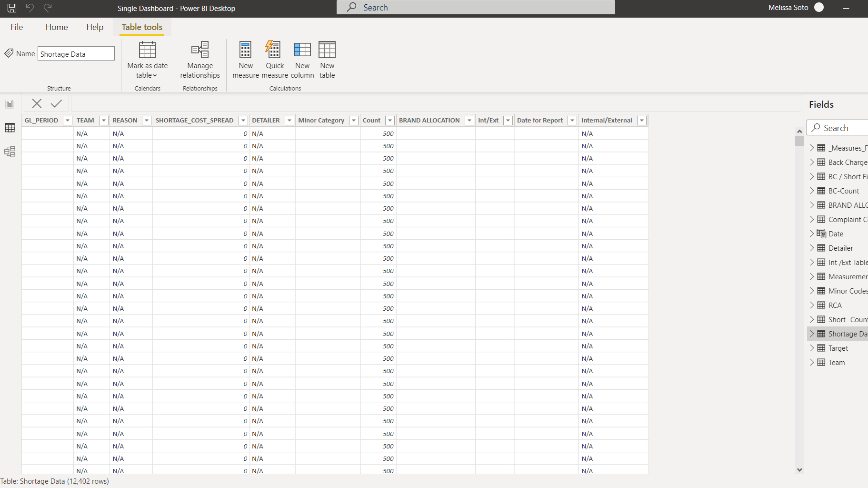Click the title bar Search box
The image size is (868, 488).
(476, 7)
